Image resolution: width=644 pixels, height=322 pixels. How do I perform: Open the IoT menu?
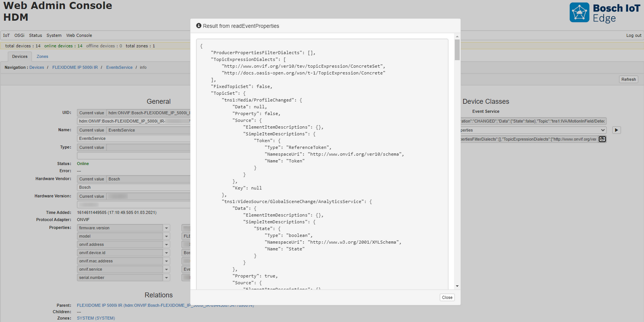pyautogui.click(x=6, y=35)
